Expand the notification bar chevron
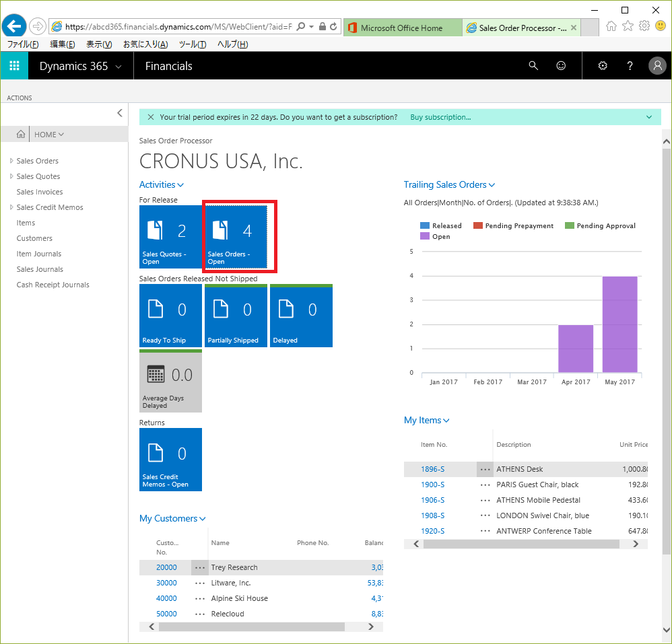Viewport: 672px width, 644px height. click(x=649, y=117)
